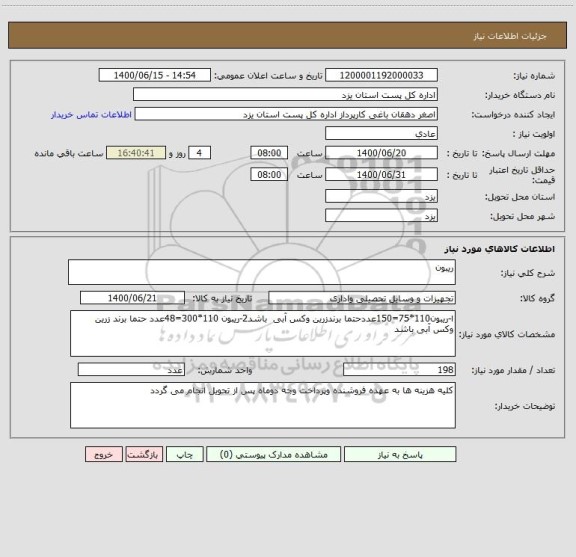The image size is (576, 557).
Task: Click the گروه کالا label
Action: [537, 299]
